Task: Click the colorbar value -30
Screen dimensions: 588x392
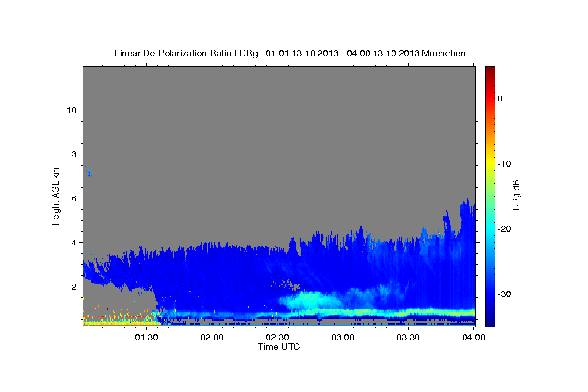Action: point(504,294)
